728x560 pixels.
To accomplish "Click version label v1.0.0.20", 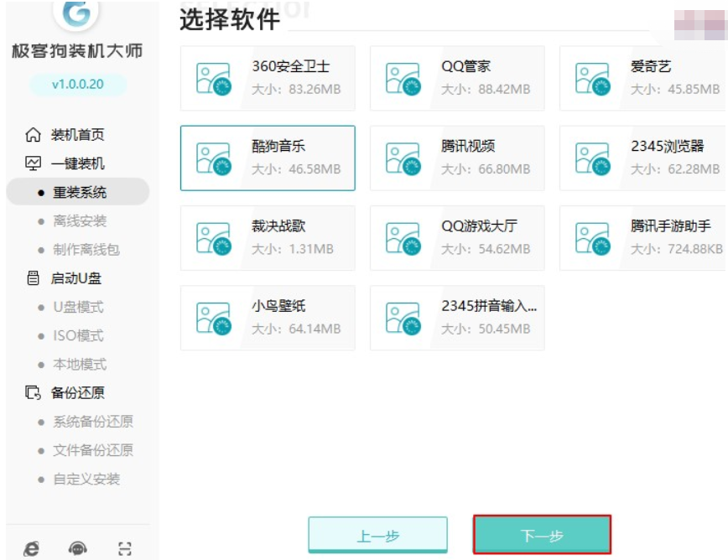I will point(77,85).
